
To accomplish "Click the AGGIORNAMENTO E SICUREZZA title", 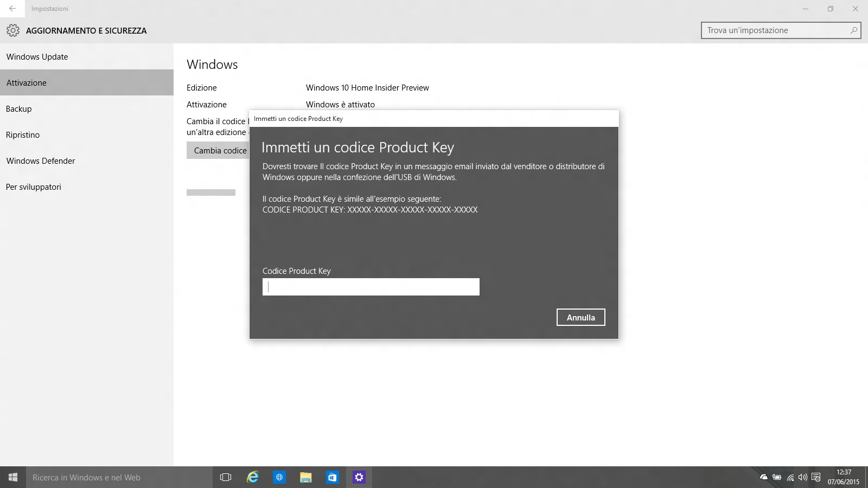I will click(x=86, y=30).
